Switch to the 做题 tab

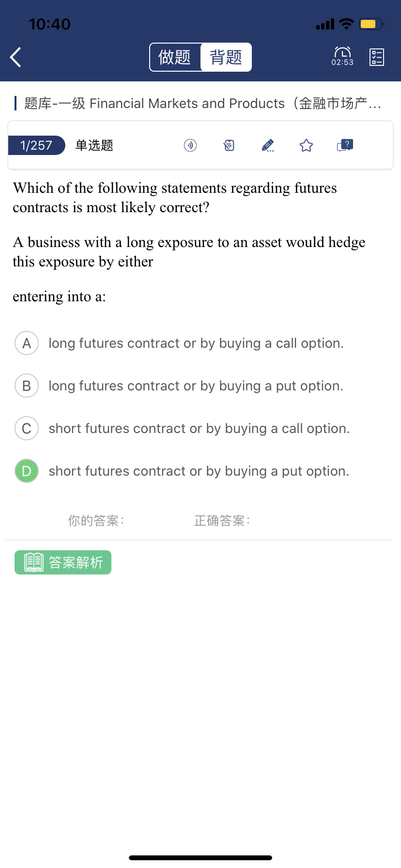point(175,57)
